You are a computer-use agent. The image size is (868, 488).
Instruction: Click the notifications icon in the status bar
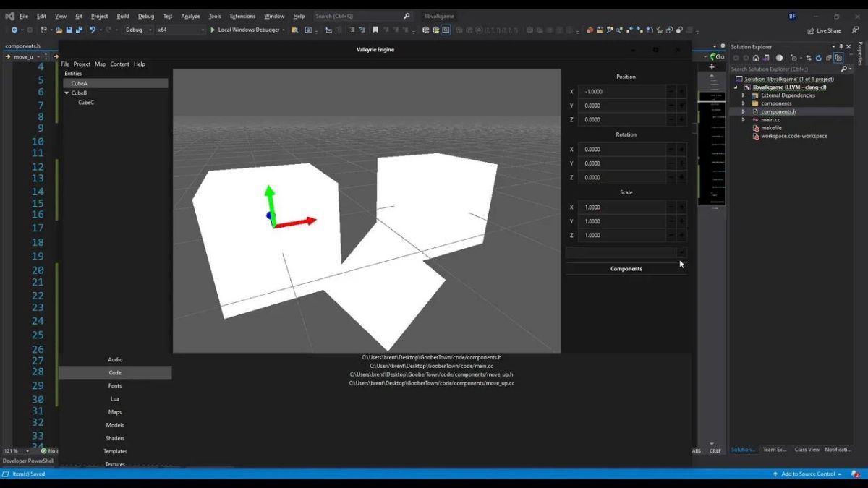[855, 474]
